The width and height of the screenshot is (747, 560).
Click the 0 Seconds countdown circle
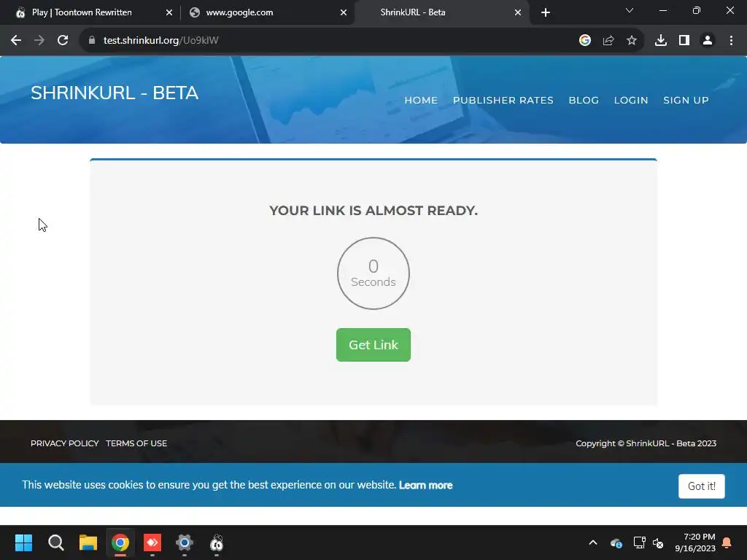[x=373, y=273]
